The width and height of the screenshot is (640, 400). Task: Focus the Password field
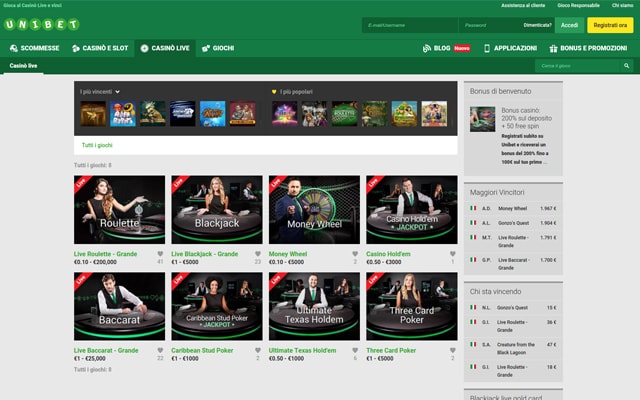(x=490, y=25)
